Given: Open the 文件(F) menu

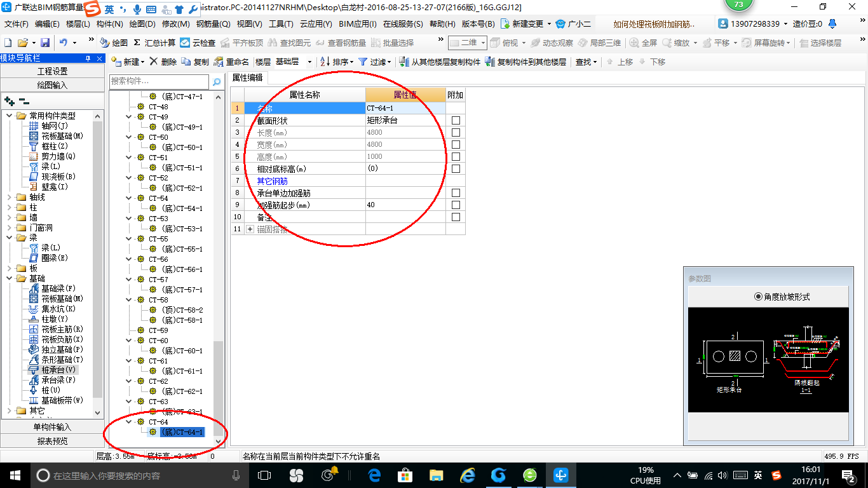Looking at the screenshot, I should tap(17, 24).
